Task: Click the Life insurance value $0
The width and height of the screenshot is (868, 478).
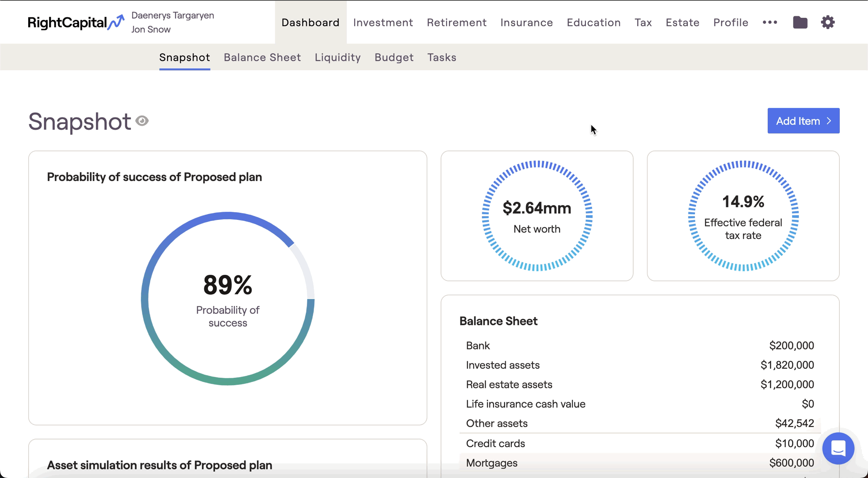Action: click(807, 404)
